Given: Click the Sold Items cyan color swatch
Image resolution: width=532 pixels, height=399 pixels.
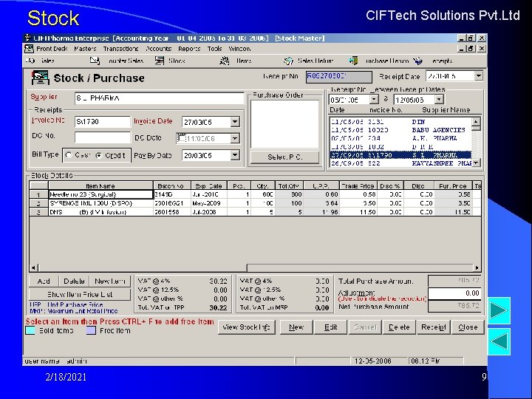Looking at the screenshot, I should tap(30, 330).
